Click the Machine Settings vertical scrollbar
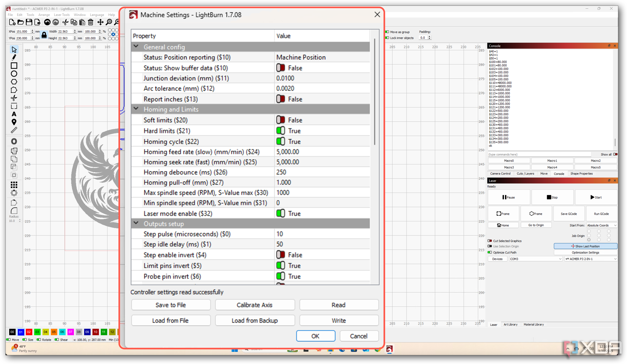The image size is (627, 364). click(374, 91)
